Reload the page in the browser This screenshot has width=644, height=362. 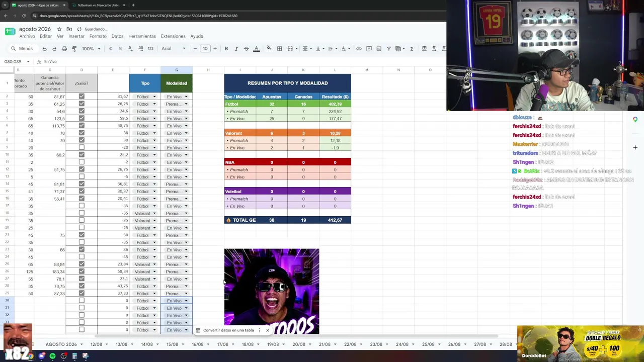[x=24, y=16]
